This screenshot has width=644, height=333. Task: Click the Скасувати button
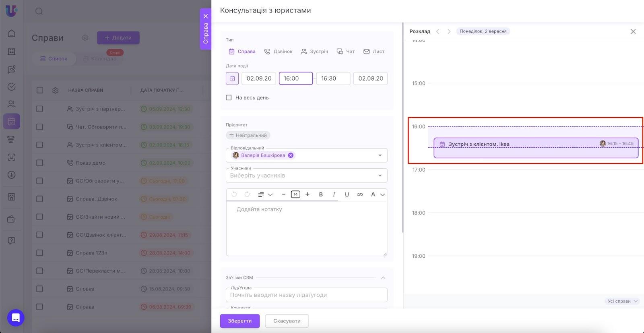(x=287, y=321)
